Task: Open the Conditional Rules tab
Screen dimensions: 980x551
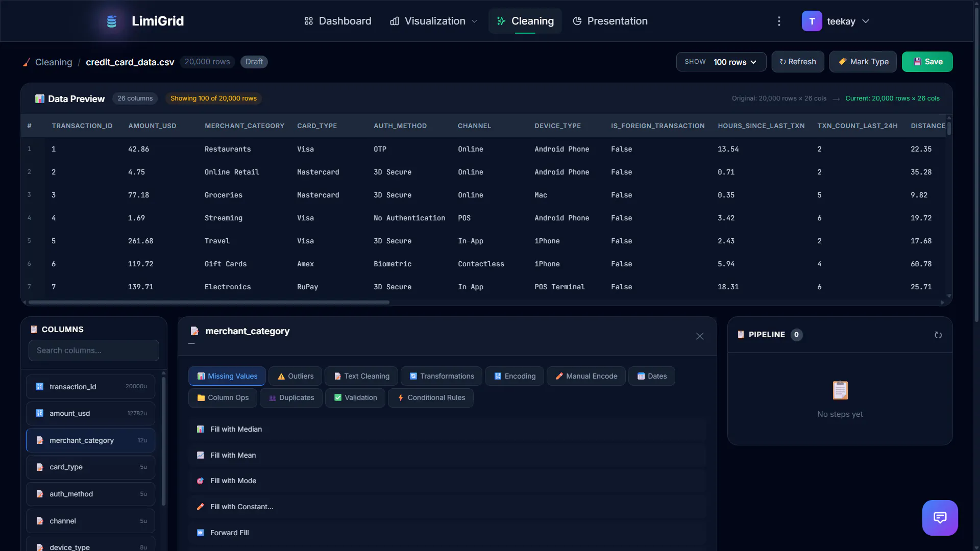Action: tap(431, 397)
